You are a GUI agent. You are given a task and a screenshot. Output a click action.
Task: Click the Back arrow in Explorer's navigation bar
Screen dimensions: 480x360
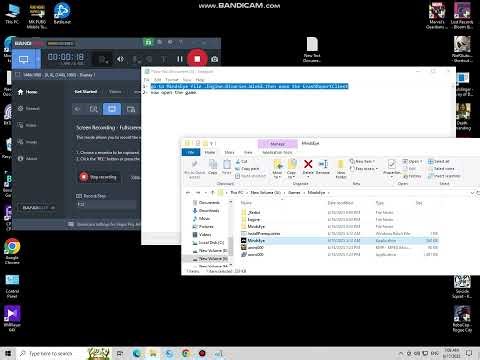coord(188,193)
